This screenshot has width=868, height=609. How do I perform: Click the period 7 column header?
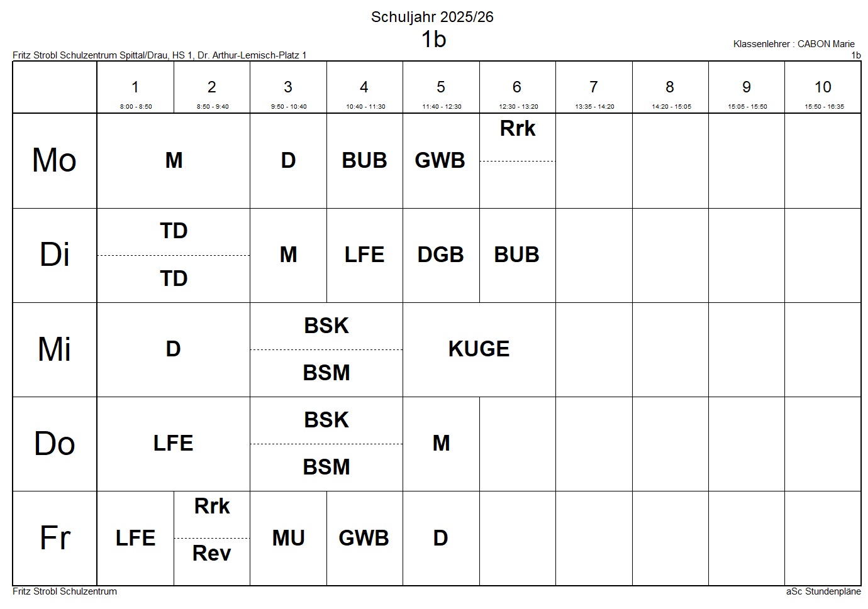[x=594, y=88]
